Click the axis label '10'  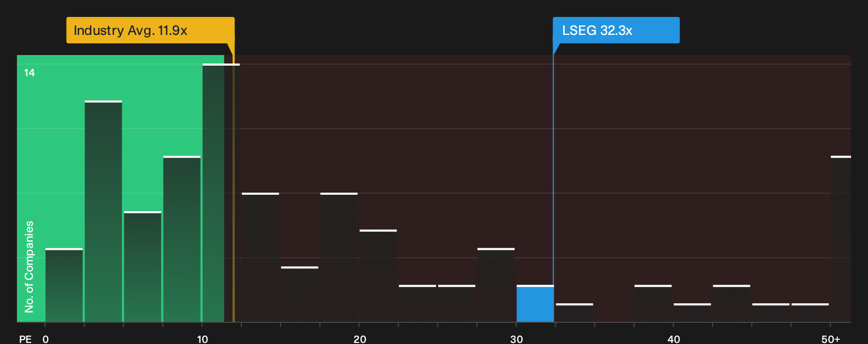(x=203, y=339)
